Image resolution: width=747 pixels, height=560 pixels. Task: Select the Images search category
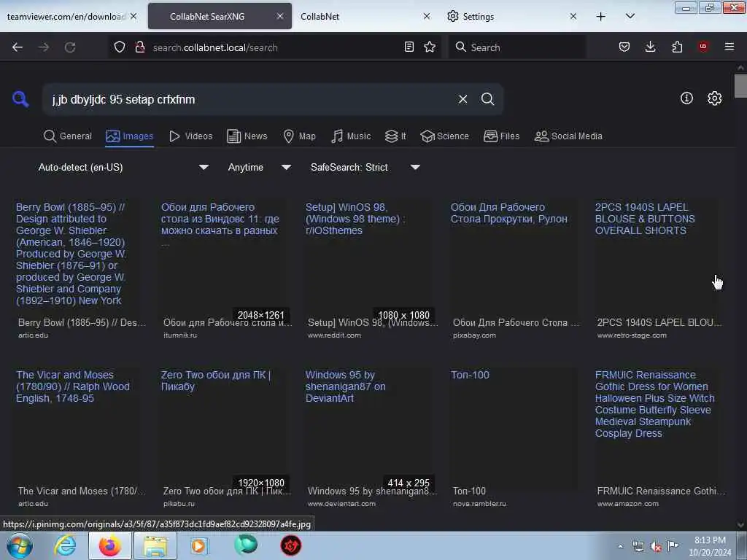(x=130, y=136)
